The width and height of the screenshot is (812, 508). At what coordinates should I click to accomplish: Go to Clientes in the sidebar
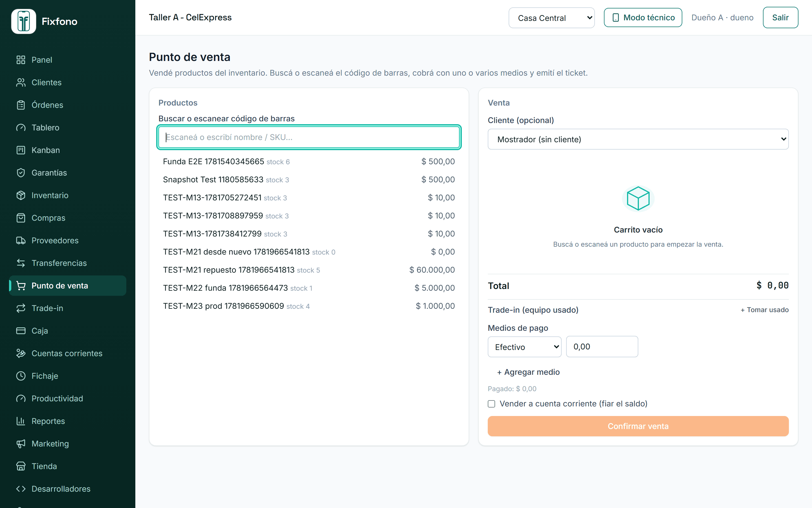point(67,82)
